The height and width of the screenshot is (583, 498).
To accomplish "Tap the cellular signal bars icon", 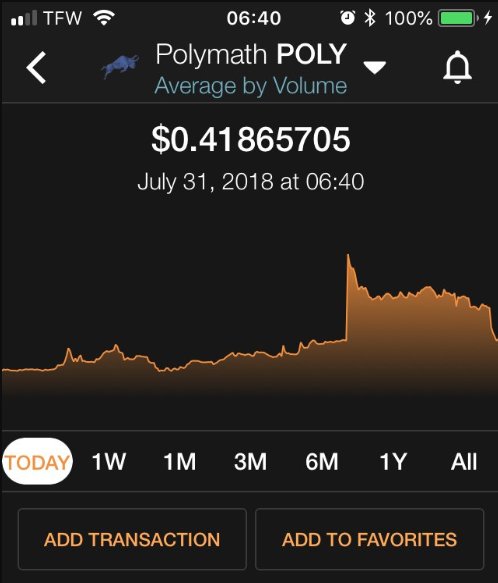I will click(24, 18).
